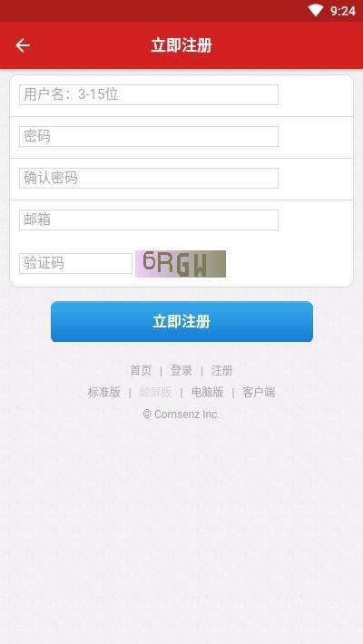Image resolution: width=363 pixels, height=644 pixels.
Task: Tap the dark red system status bar
Action: click(181, 11)
